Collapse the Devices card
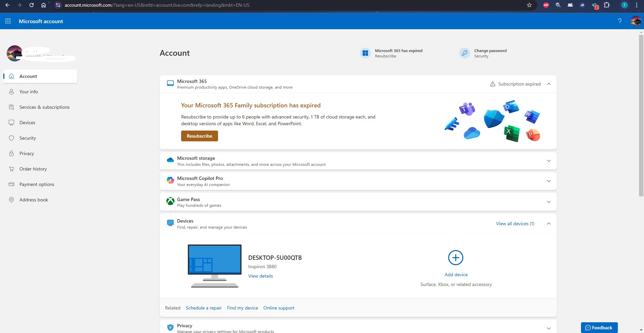Viewport: 644px width, 333px height. point(549,224)
